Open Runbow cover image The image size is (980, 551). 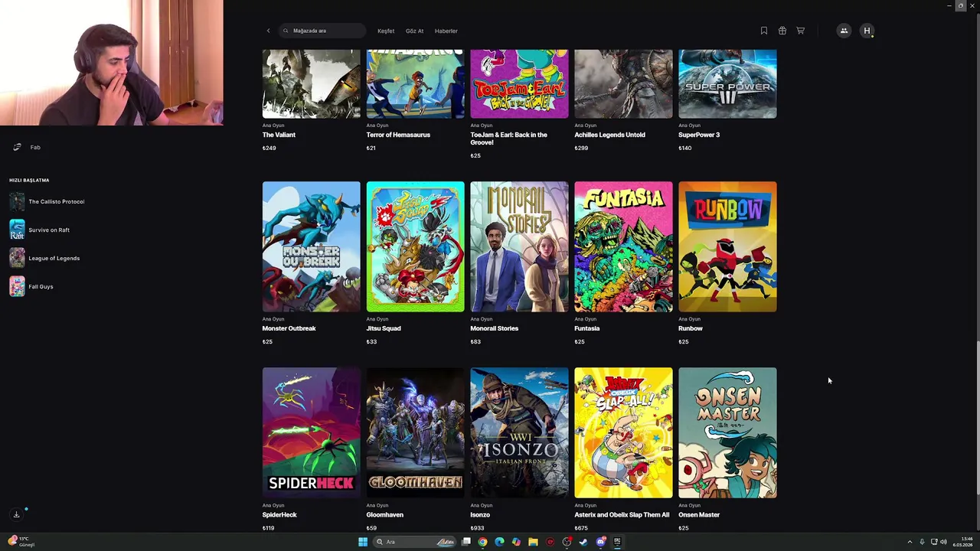(x=727, y=246)
